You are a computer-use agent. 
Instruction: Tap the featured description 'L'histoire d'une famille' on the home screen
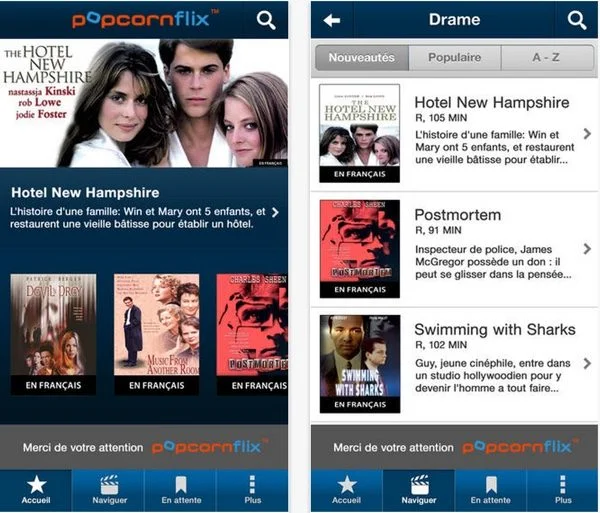138,218
